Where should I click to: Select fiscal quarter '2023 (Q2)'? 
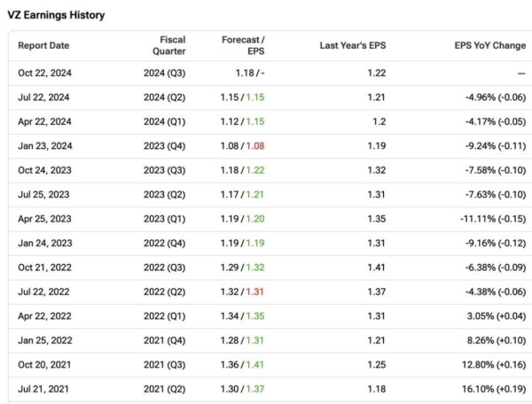click(x=165, y=195)
